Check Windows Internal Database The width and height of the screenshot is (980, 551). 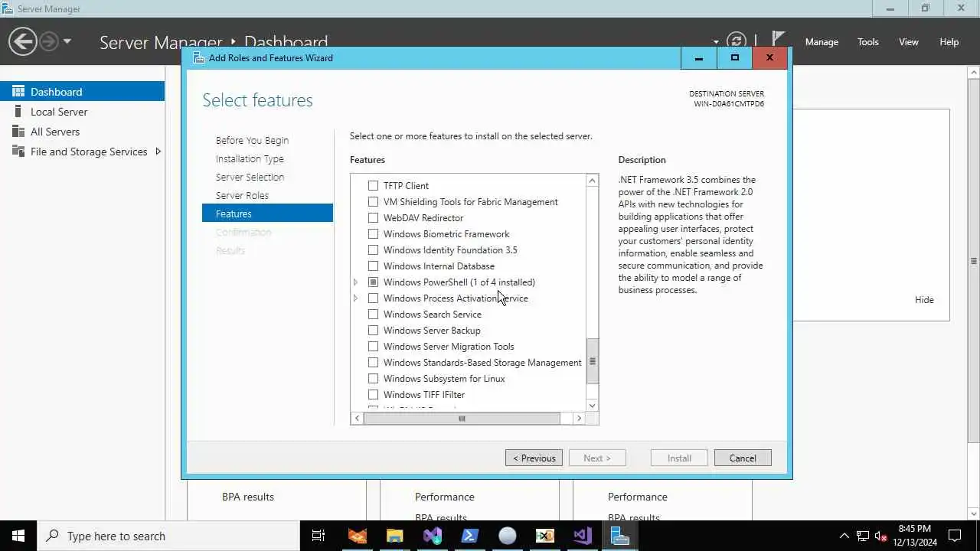373,266
